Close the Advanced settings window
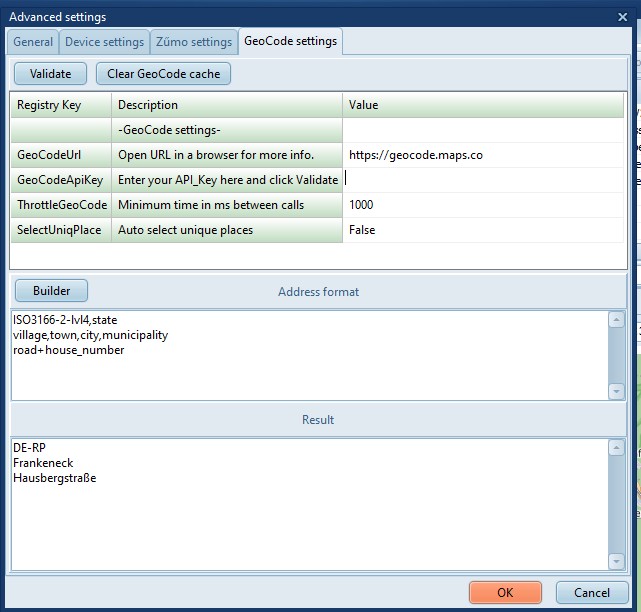 pos(624,16)
